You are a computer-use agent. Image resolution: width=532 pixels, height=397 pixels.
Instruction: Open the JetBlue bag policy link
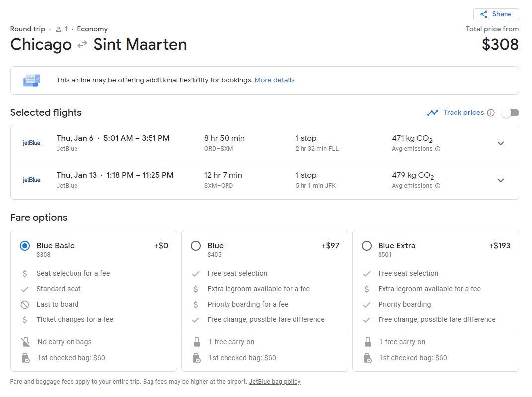(x=275, y=382)
